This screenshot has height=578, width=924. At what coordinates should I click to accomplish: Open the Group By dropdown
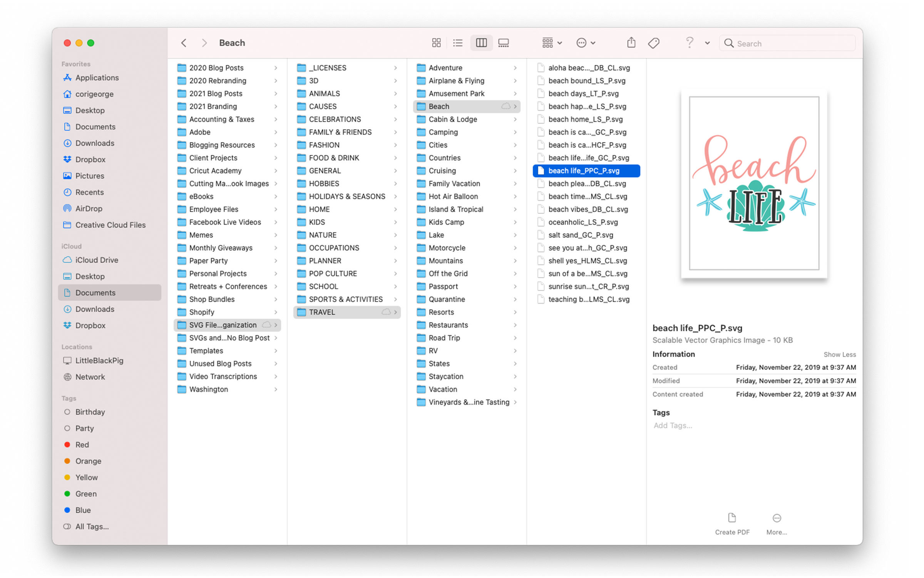[x=552, y=43]
